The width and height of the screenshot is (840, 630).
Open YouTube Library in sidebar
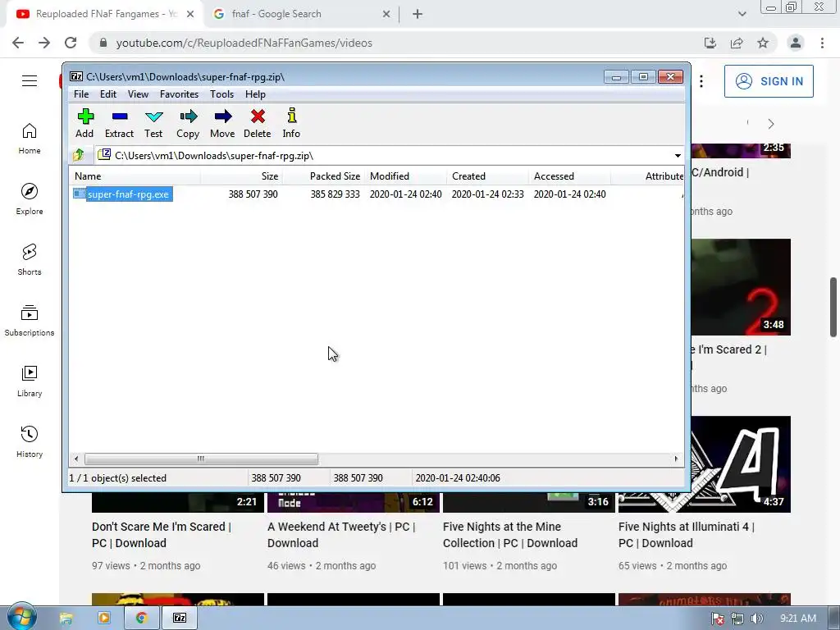pyautogui.click(x=30, y=381)
